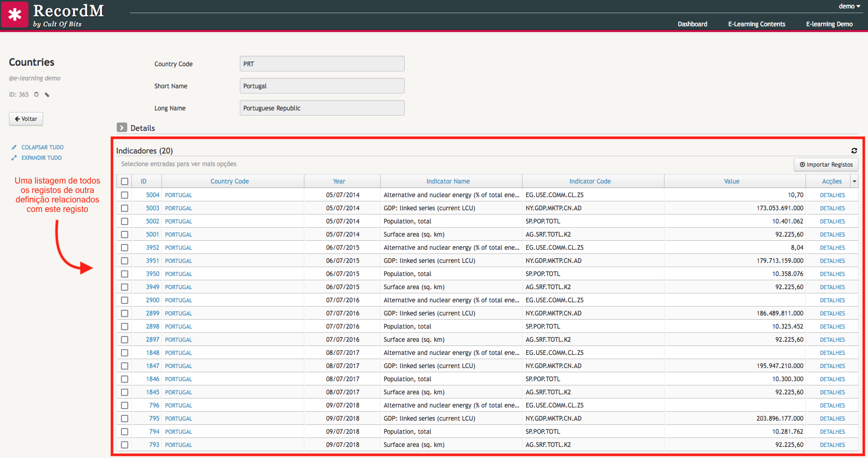The image size is (868, 458).
Task: Sort by Country Code column header
Action: 230,181
